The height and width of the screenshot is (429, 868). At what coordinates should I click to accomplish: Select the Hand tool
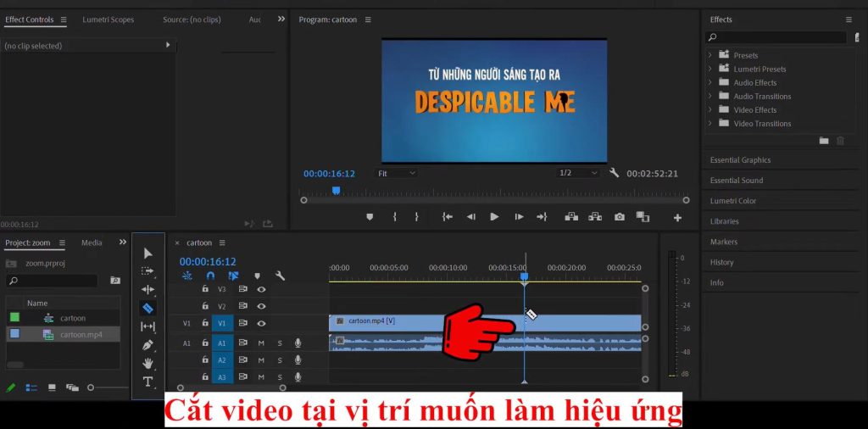point(147,363)
